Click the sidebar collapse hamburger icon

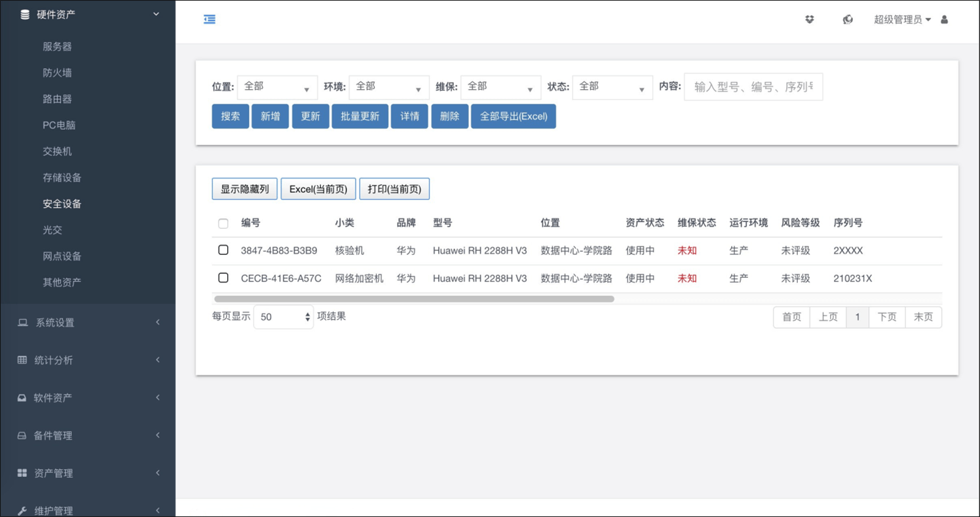[x=210, y=20]
